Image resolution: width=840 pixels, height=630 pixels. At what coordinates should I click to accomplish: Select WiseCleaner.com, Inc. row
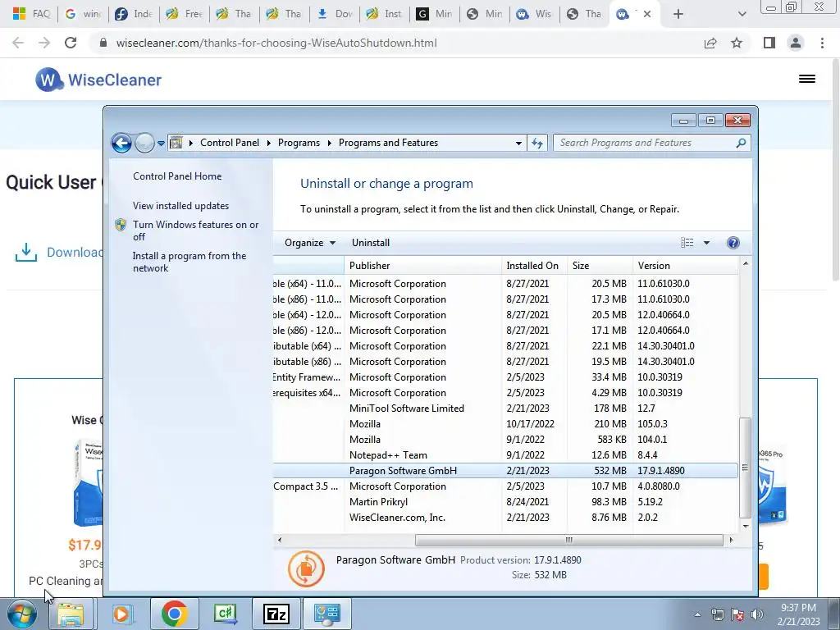click(505, 517)
